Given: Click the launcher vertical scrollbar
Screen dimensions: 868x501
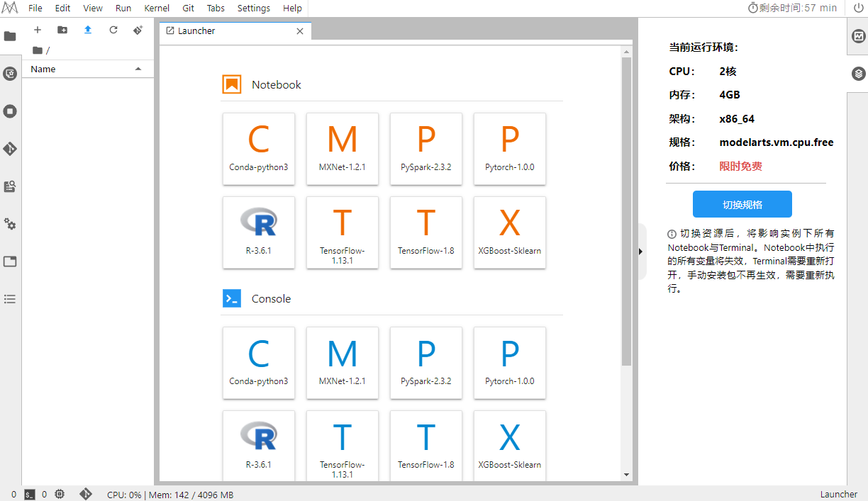Looking at the screenshot, I should click(x=626, y=211).
